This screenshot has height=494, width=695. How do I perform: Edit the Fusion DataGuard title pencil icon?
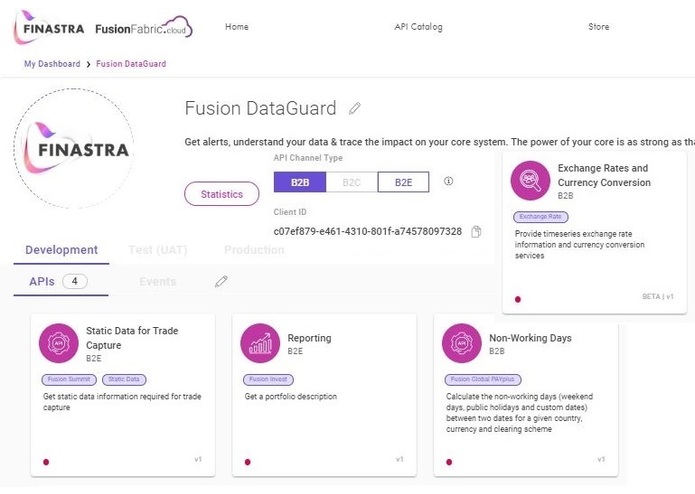click(355, 109)
